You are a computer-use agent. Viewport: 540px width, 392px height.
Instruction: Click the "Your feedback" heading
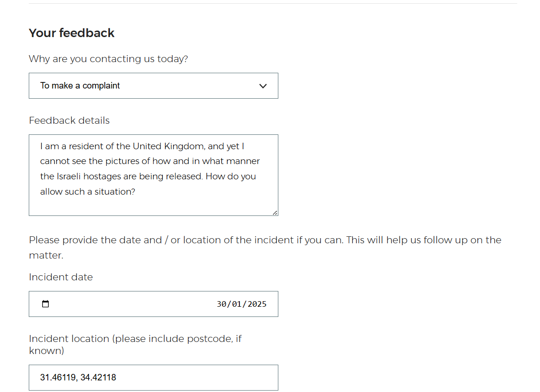tap(71, 33)
